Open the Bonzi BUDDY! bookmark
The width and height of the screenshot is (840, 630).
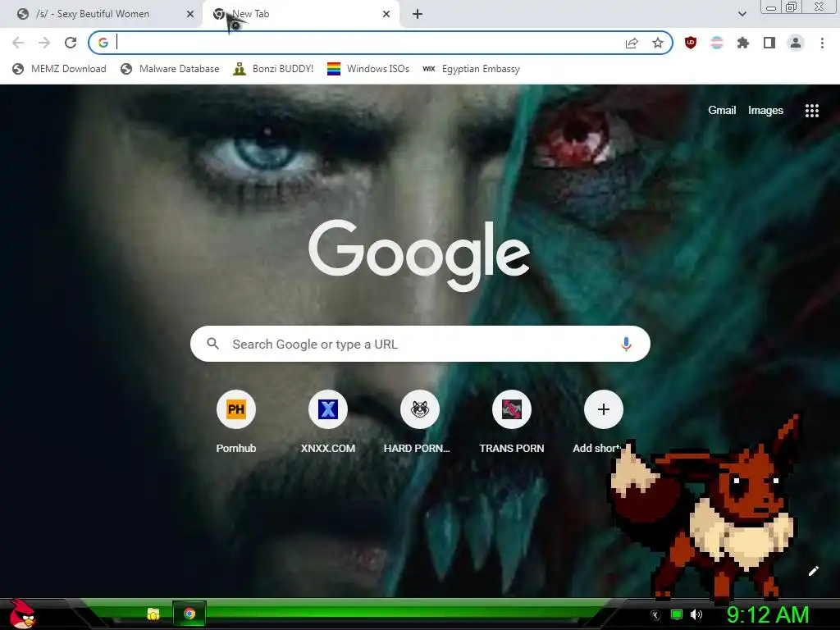(274, 69)
